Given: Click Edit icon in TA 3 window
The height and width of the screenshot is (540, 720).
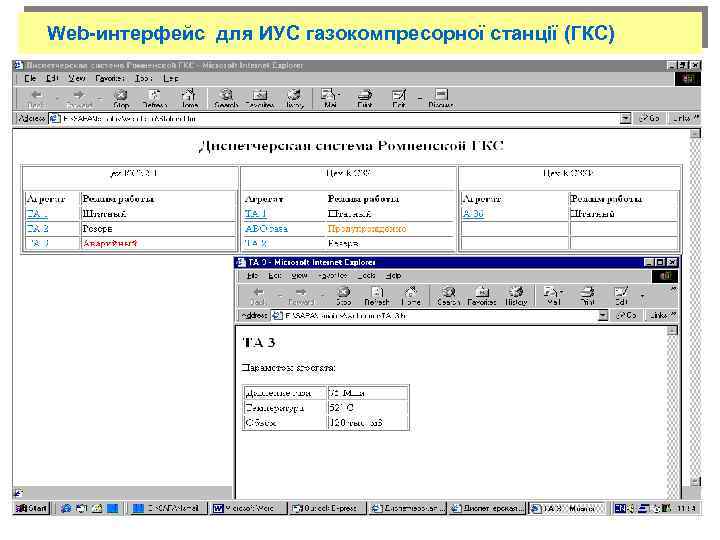Looking at the screenshot, I should (x=621, y=296).
